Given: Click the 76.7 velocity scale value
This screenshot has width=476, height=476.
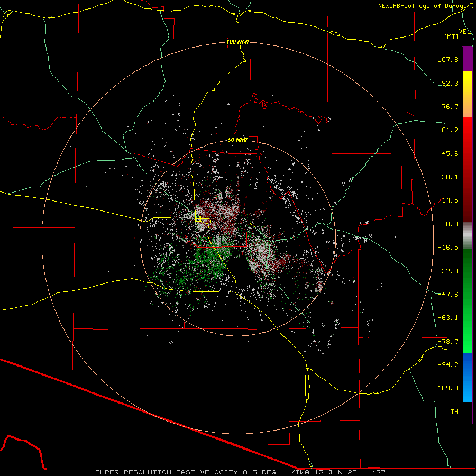Looking at the screenshot, I should click(x=450, y=106).
